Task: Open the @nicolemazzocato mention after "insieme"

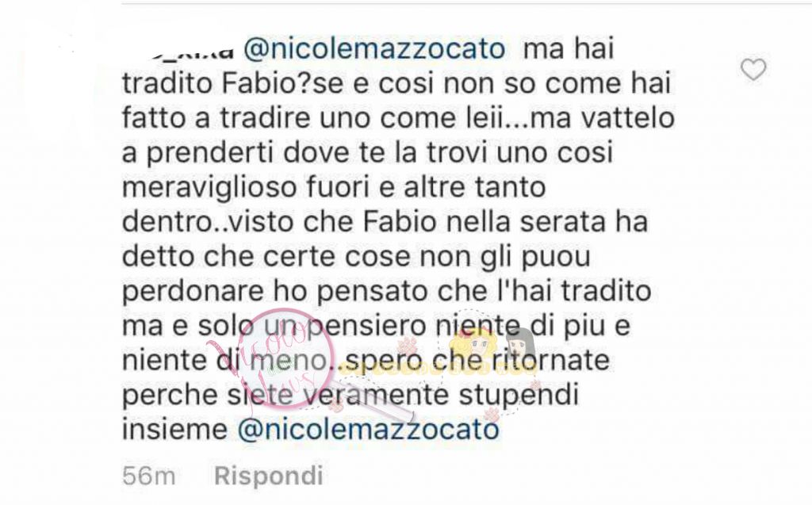Action: pyautogui.click(x=368, y=429)
